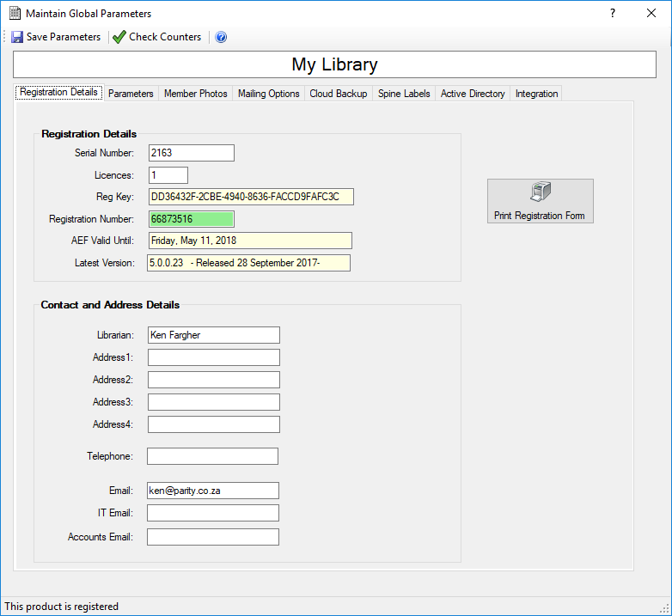Click the Reg Key field
672x616 pixels.
tap(251, 197)
